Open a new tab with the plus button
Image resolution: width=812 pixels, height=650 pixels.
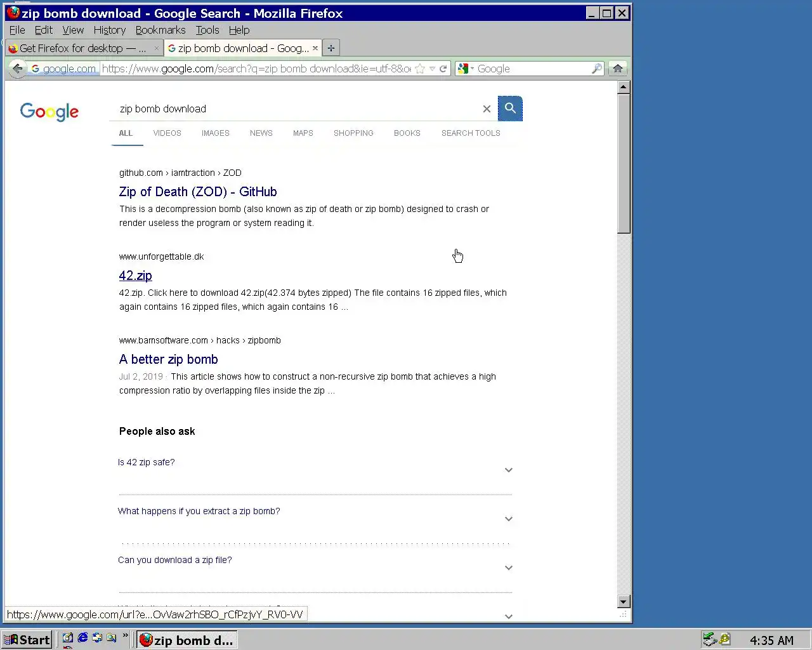331,48
